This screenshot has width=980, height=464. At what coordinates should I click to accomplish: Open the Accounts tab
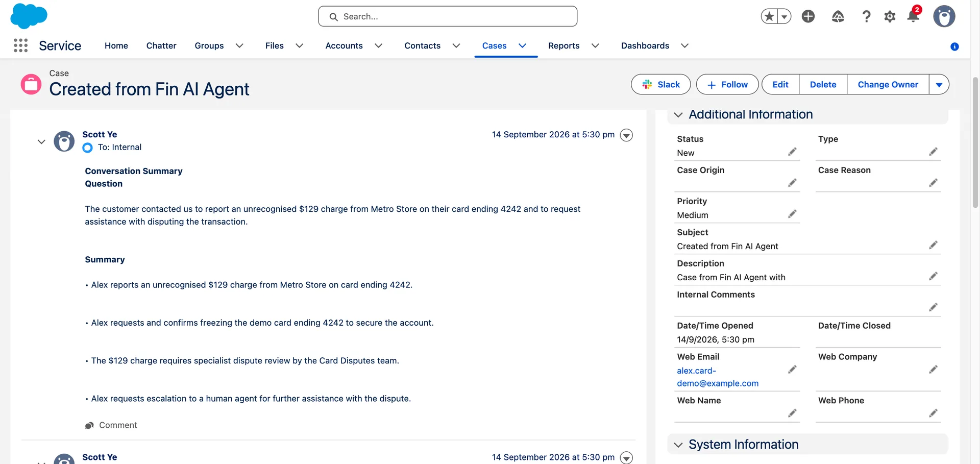(344, 46)
